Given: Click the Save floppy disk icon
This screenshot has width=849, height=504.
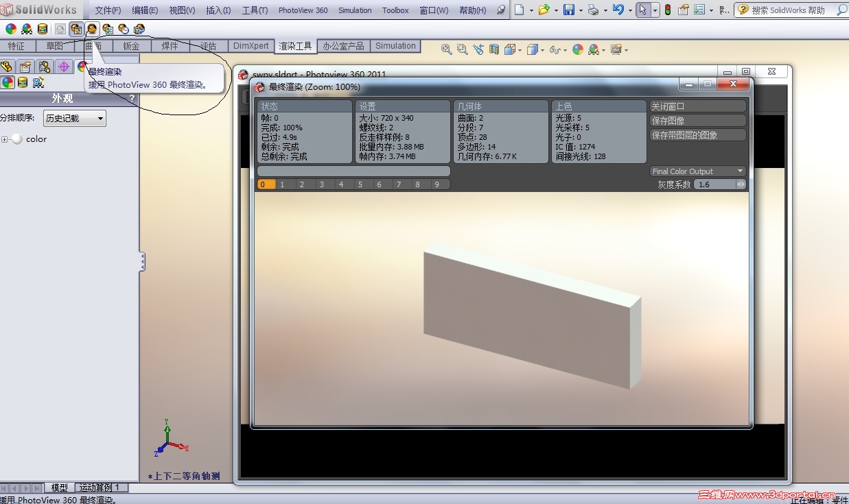Looking at the screenshot, I should (x=569, y=10).
